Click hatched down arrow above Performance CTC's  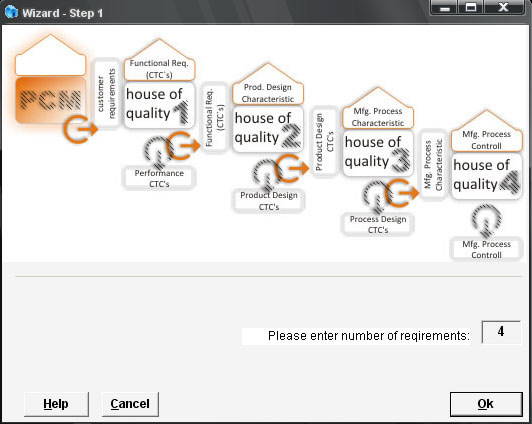[x=157, y=152]
